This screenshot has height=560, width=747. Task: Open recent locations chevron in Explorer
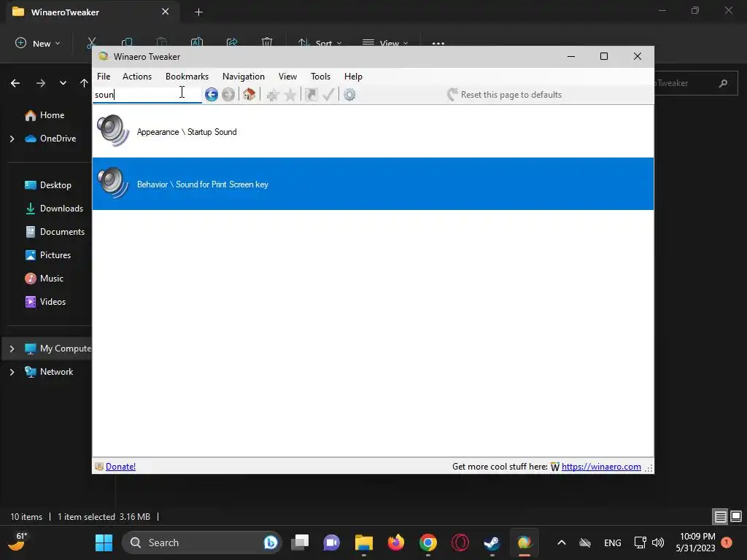pos(63,83)
